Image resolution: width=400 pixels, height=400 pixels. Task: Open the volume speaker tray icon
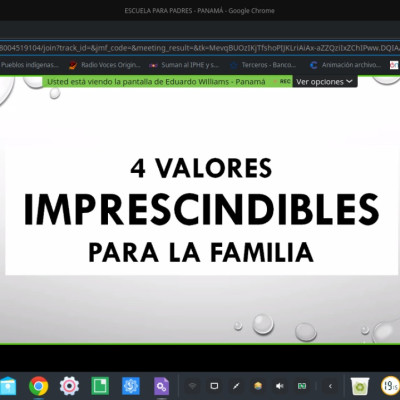click(x=280, y=386)
